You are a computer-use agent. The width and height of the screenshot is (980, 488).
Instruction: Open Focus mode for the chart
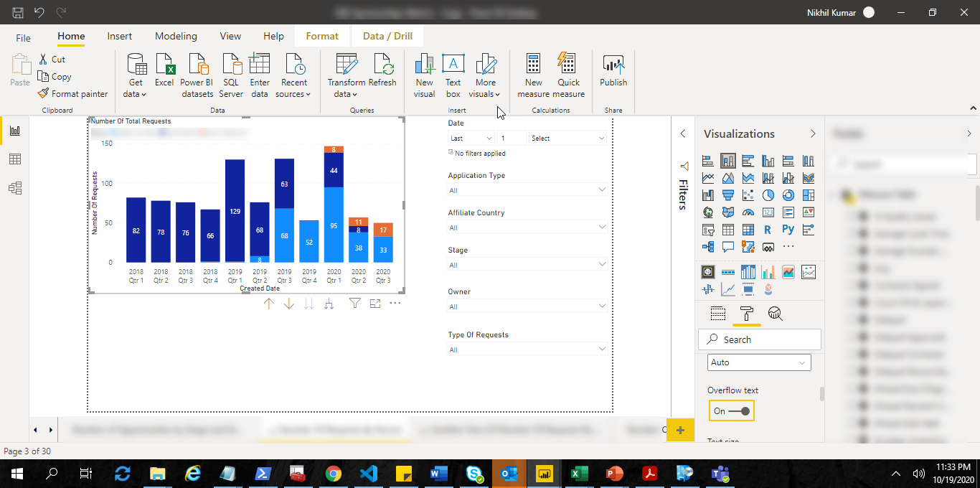tap(375, 304)
